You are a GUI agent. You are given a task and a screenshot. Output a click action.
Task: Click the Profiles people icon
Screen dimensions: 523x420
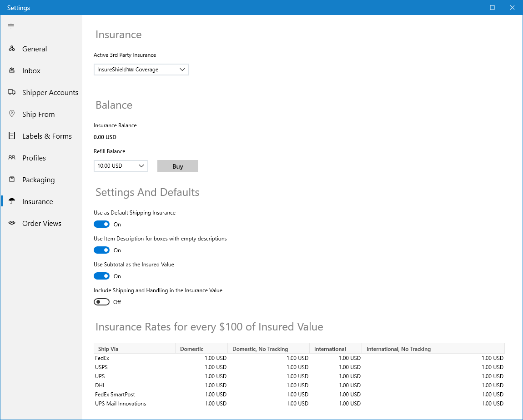point(12,158)
